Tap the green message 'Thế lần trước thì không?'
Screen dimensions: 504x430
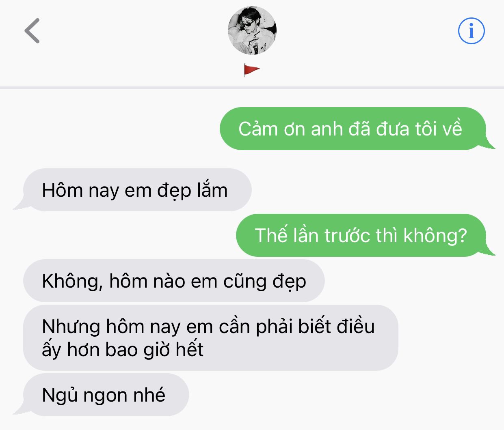361,235
